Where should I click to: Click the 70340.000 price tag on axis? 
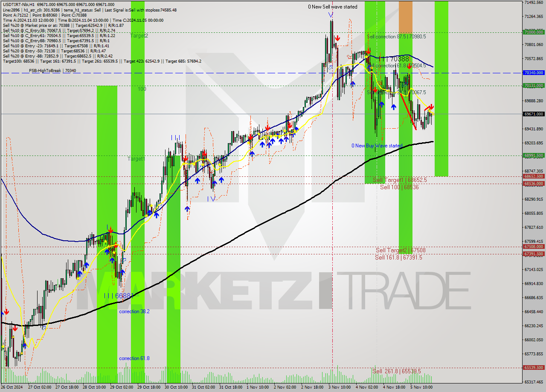coord(534,73)
